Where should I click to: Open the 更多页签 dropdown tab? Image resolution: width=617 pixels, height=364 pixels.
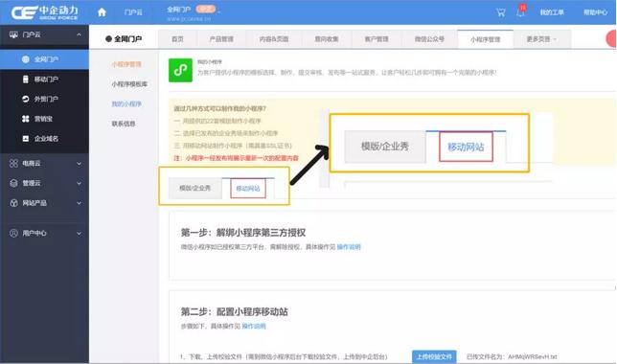point(542,39)
